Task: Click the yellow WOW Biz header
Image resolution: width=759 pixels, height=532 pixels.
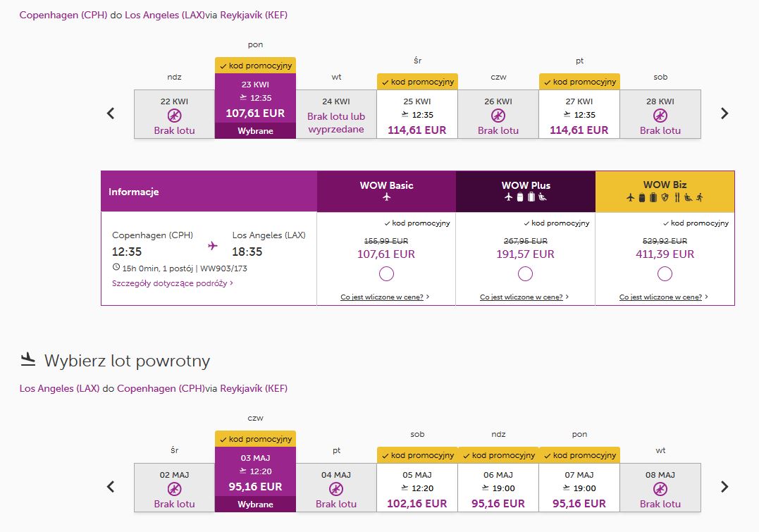Action: 665,191
